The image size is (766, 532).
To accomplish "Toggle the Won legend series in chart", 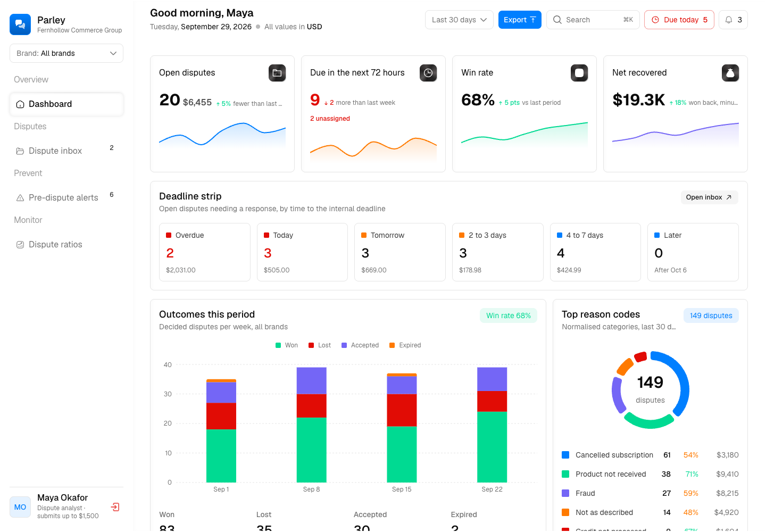I will (287, 345).
